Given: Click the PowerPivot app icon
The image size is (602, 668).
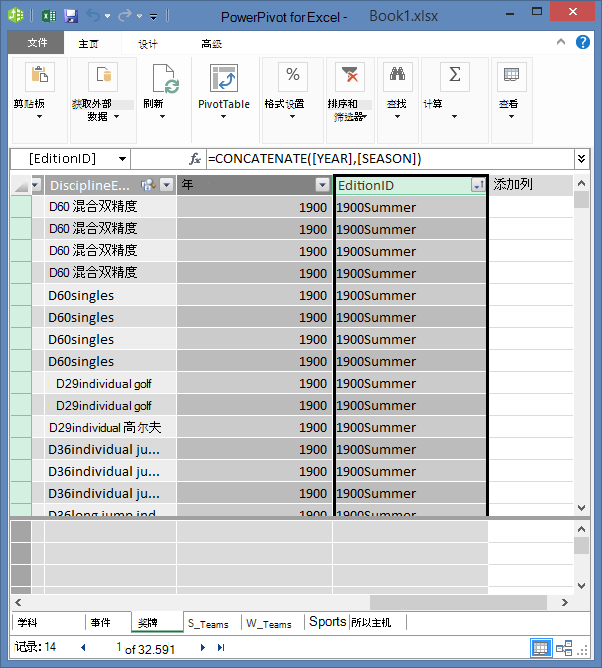Looking at the screenshot, I should click(16, 15).
